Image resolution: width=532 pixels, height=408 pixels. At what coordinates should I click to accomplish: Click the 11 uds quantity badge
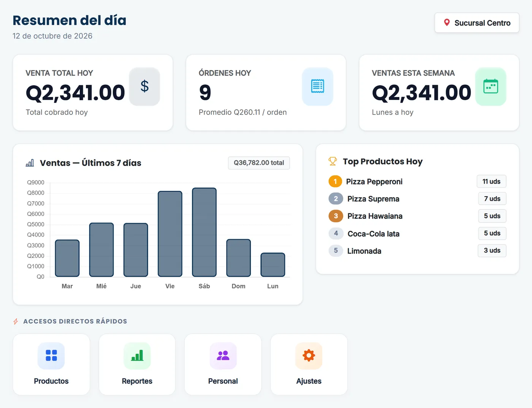[x=491, y=181]
